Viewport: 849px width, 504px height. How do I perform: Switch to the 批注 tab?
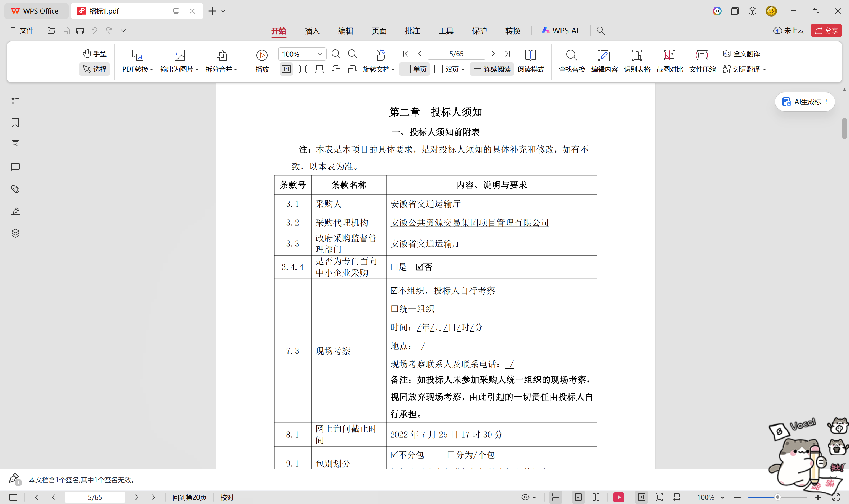412,31
